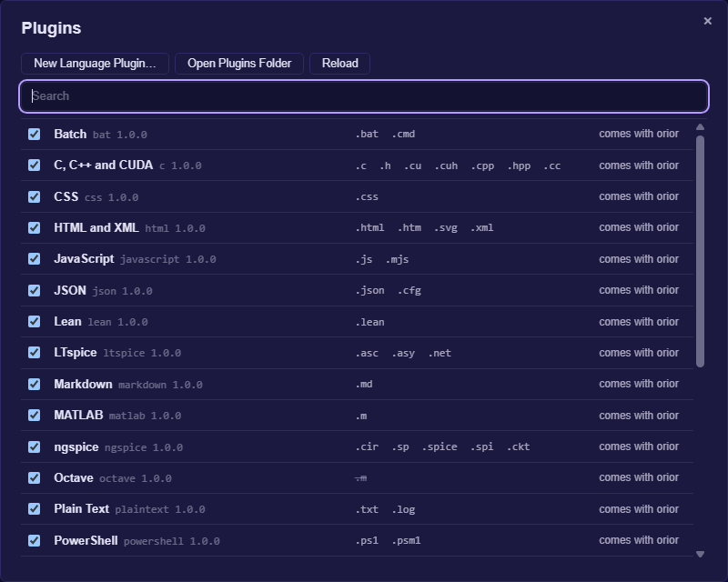Click the .asy extension in LTspice row

point(403,353)
